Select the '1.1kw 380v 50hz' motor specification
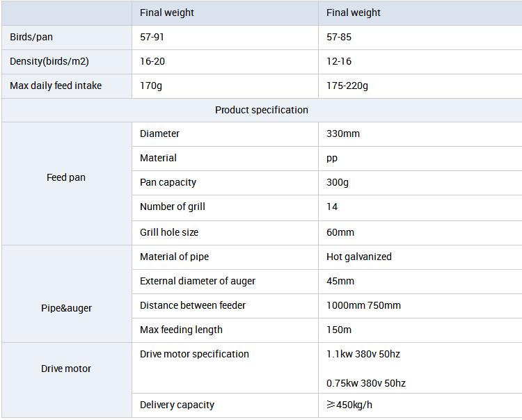The image size is (522, 420). (x=363, y=354)
